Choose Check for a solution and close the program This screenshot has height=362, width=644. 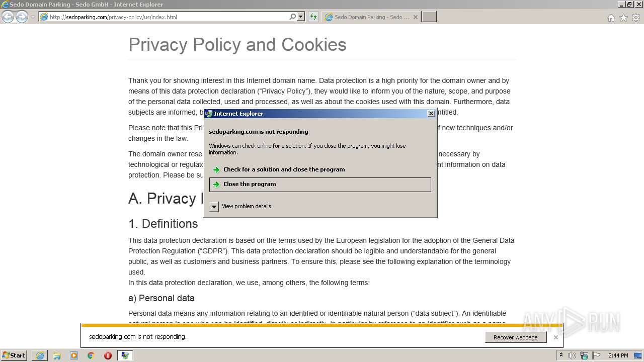320,169
